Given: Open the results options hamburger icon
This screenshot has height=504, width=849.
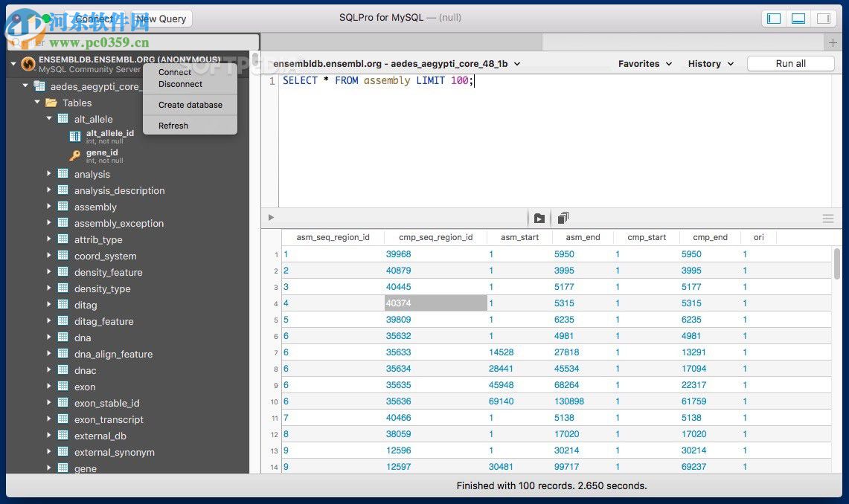Looking at the screenshot, I should [827, 218].
